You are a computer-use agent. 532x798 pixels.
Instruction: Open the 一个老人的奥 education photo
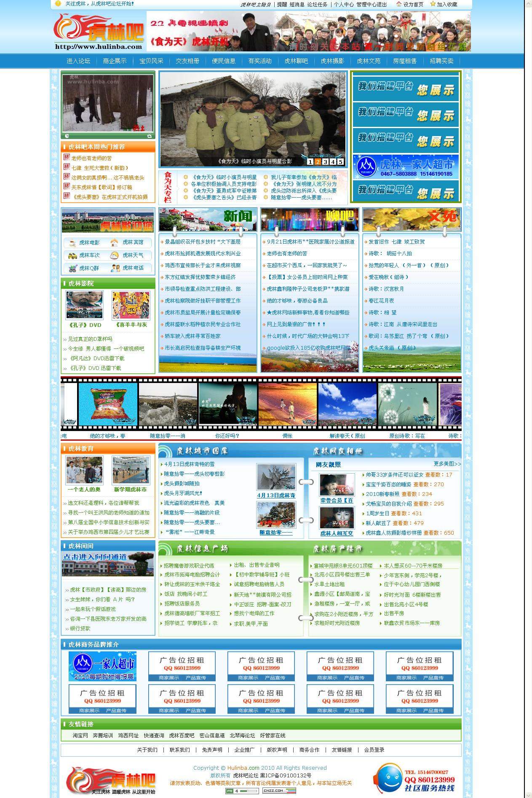pos(84,471)
